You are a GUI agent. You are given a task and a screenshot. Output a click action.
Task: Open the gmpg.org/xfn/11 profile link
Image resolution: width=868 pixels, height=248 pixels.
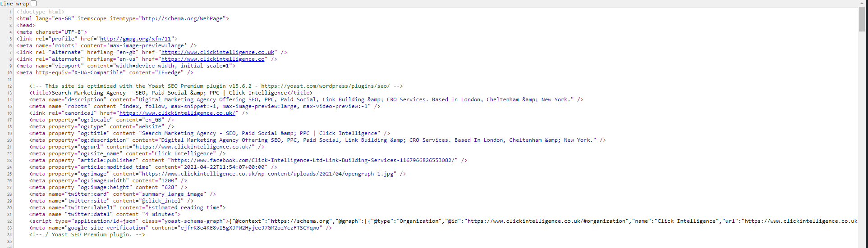(135, 39)
